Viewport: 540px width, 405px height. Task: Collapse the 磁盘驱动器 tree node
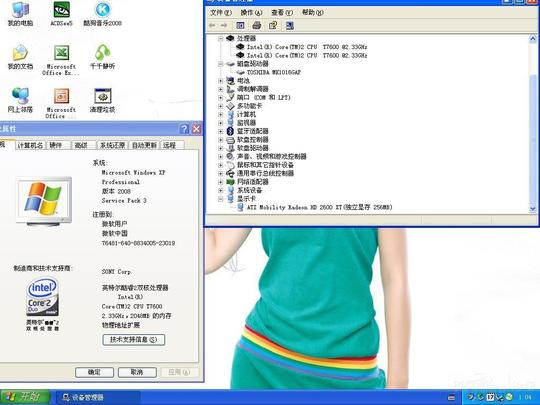coord(221,64)
